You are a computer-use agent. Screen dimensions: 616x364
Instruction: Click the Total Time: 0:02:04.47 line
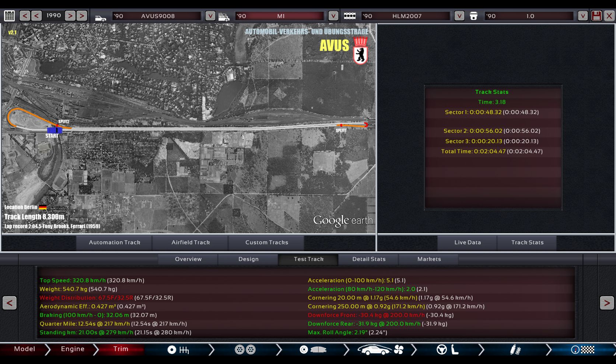tap(492, 151)
